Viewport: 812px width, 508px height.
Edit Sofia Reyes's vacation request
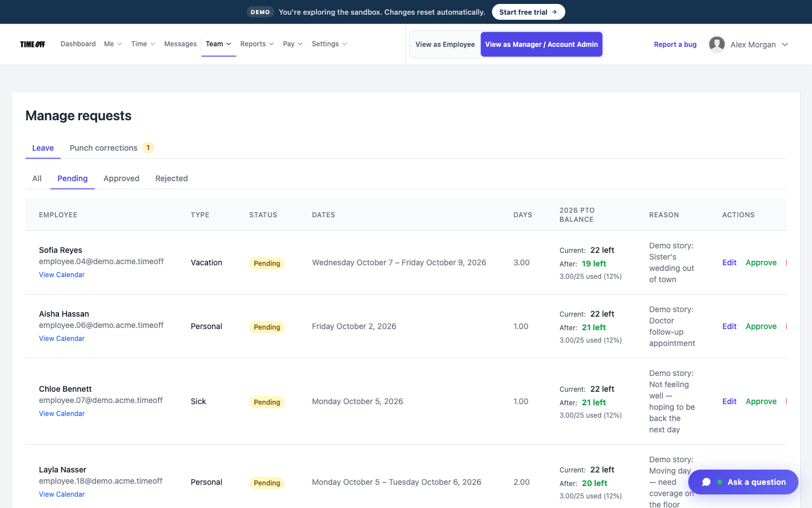(x=729, y=262)
